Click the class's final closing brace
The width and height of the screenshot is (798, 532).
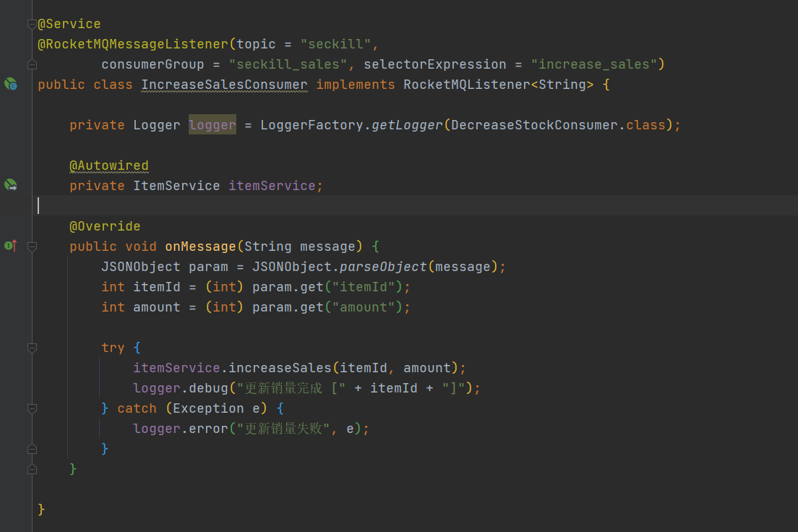pyautogui.click(x=41, y=509)
